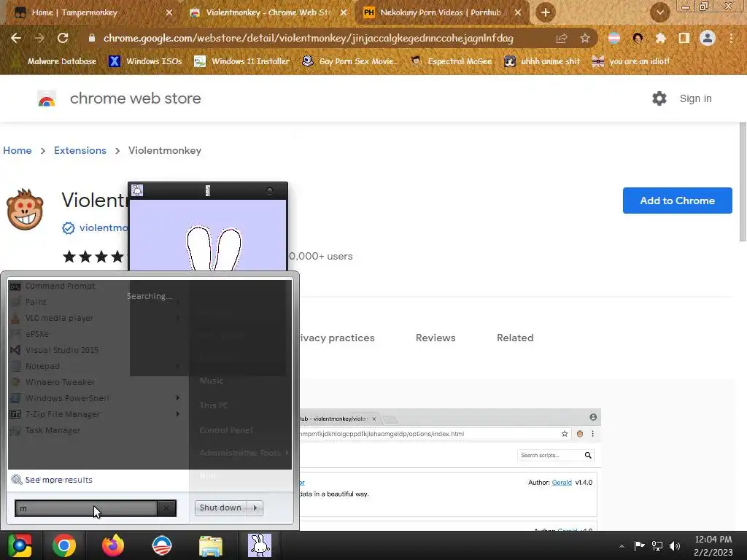Open the share page icon in address bar
This screenshot has width=747, height=560.
click(562, 38)
